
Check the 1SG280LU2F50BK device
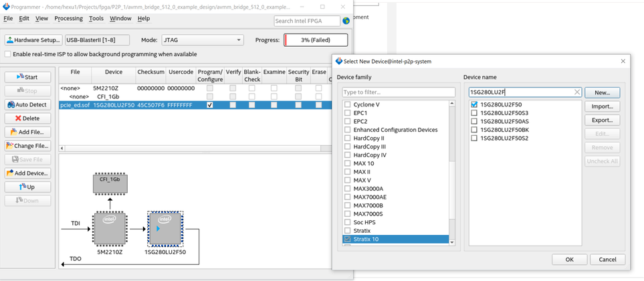coord(474,129)
